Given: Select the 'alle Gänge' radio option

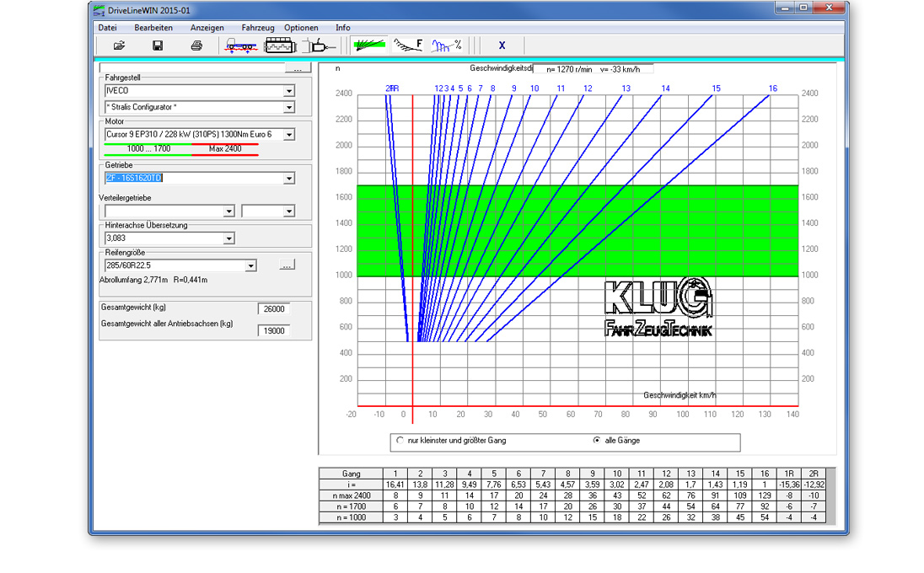Looking at the screenshot, I should click(597, 441).
